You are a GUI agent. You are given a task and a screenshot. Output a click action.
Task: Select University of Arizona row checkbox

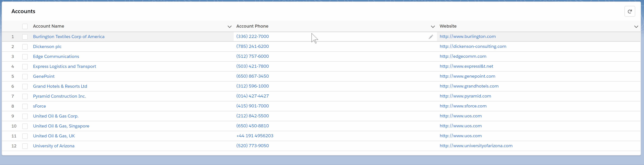click(25, 146)
